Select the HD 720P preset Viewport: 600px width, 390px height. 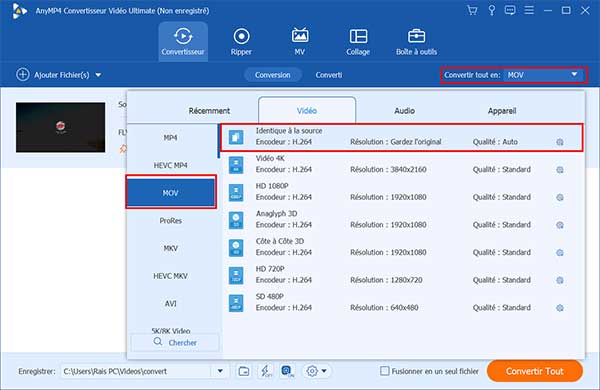pyautogui.click(x=402, y=275)
